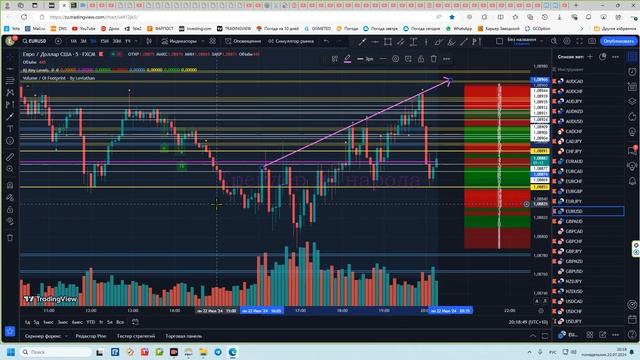Open the EURUSD symbol search box

coord(35,41)
